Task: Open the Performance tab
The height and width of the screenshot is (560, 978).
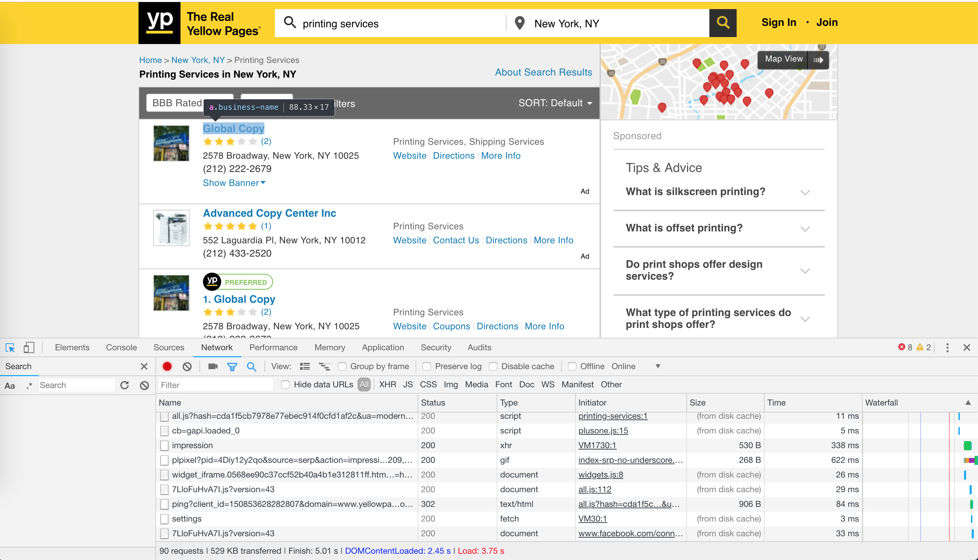Action: (x=273, y=348)
